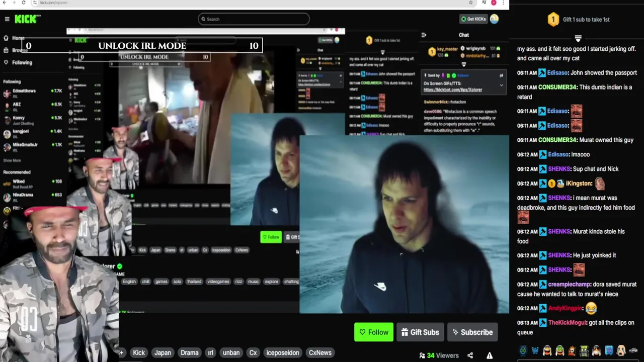Select the iceposeidon tag
Screen dimensions: 644x362
(282, 353)
